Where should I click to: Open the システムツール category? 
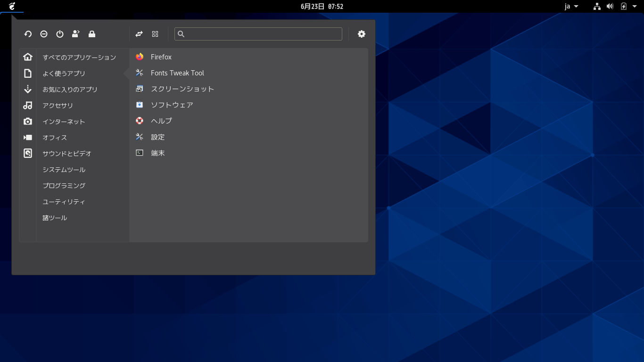pos(64,170)
